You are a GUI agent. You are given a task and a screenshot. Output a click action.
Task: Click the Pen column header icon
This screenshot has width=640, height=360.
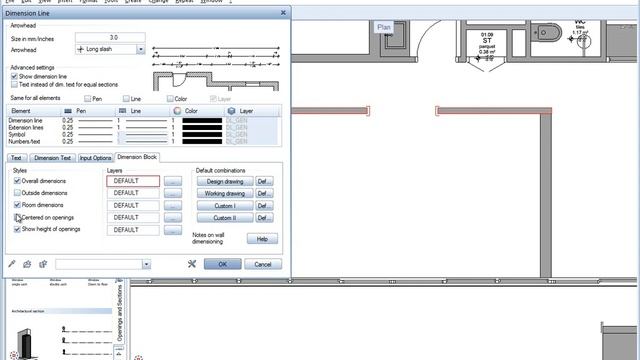(x=68, y=111)
